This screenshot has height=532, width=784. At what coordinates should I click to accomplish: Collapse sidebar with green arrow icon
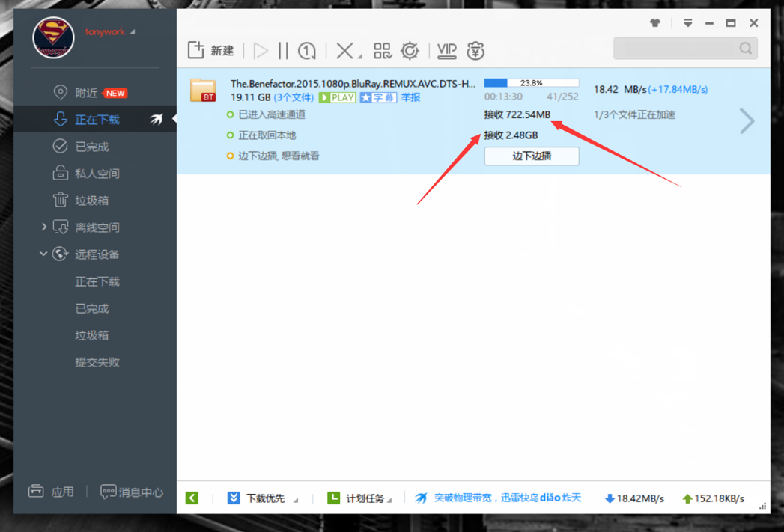click(x=192, y=498)
